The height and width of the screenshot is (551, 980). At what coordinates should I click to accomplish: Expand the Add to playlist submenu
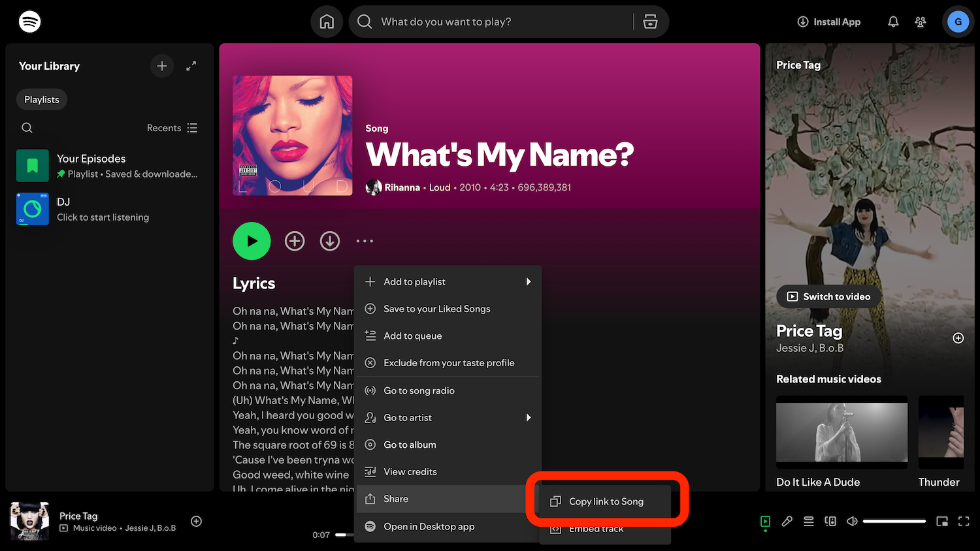pyautogui.click(x=449, y=281)
